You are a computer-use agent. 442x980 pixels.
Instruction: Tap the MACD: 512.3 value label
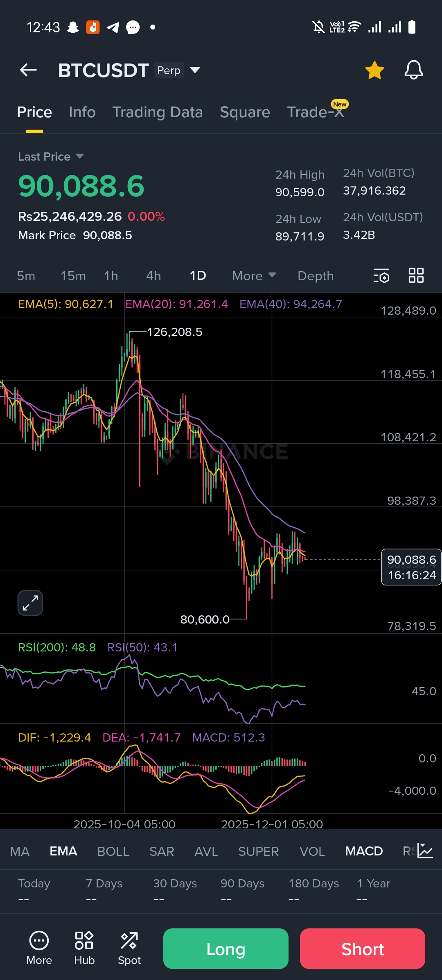click(x=229, y=737)
